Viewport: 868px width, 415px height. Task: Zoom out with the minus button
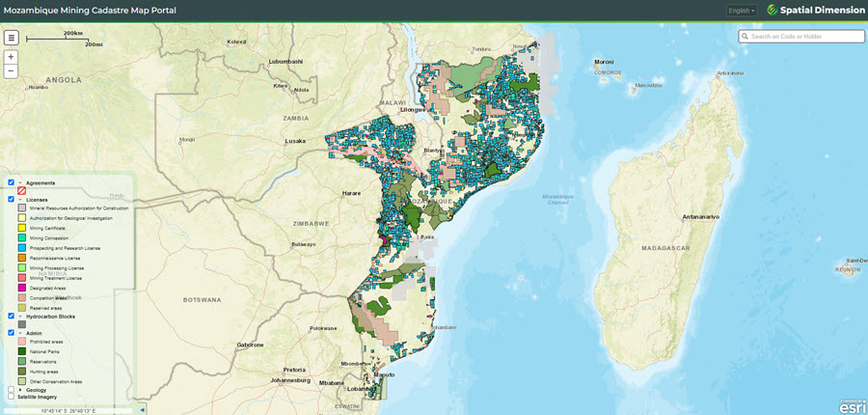[11, 71]
